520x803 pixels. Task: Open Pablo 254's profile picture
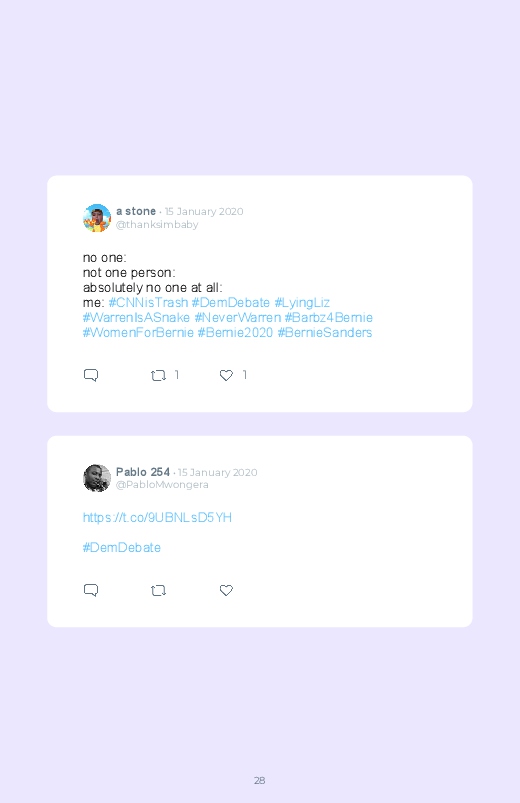click(x=97, y=478)
